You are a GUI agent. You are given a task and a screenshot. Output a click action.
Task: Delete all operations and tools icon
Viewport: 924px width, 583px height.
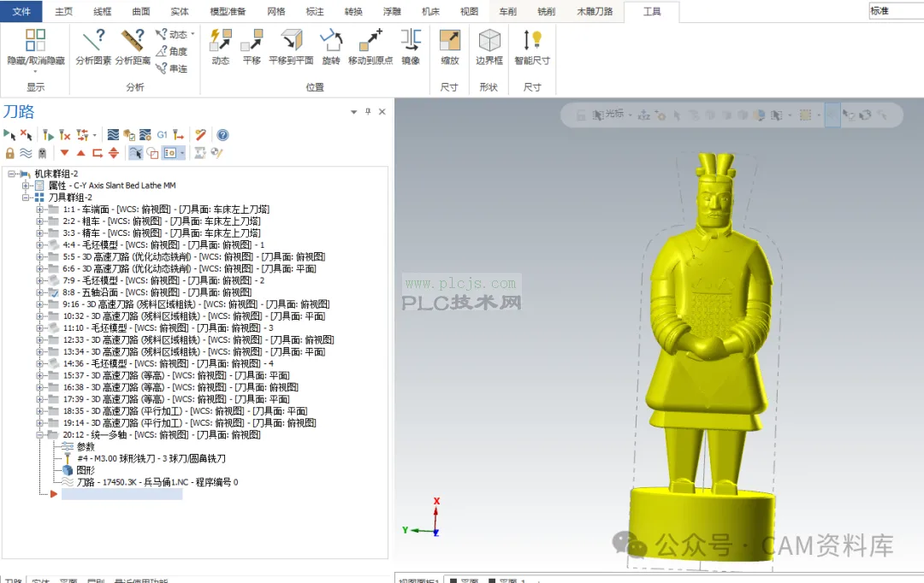tap(200, 135)
